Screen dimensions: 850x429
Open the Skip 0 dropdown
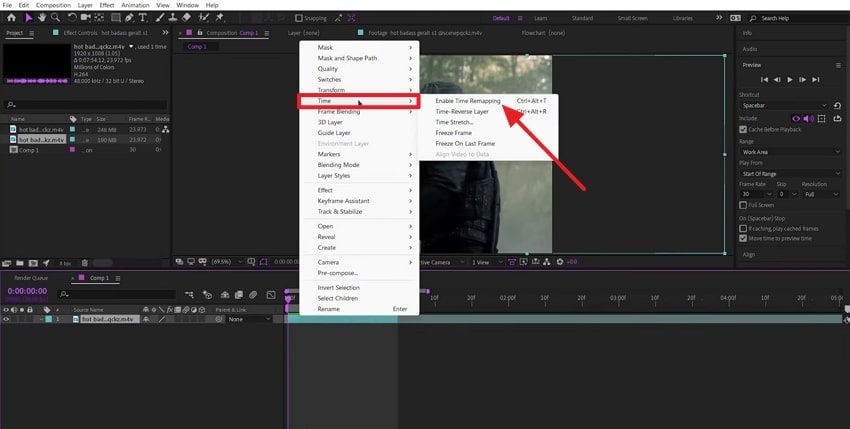[787, 194]
